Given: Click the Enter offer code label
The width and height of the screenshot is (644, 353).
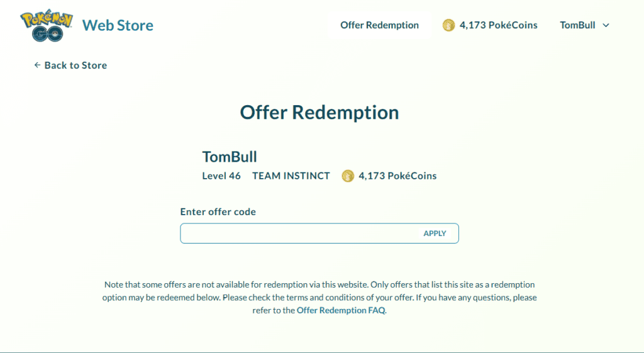Looking at the screenshot, I should tap(218, 212).
